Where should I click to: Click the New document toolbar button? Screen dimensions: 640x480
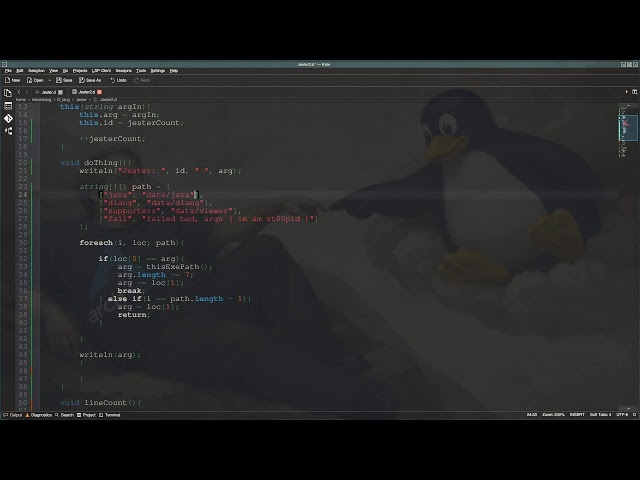click(x=12, y=80)
